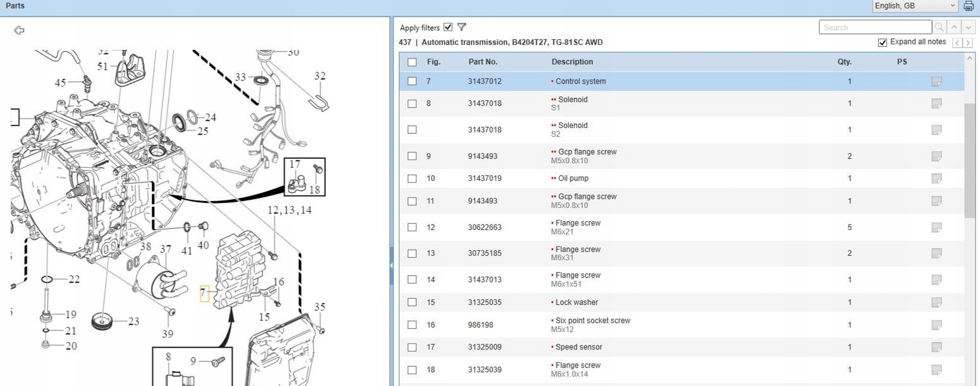Screen dimensions: 980x386
Task: Go to previous notes page arrow
Action: [957, 42]
